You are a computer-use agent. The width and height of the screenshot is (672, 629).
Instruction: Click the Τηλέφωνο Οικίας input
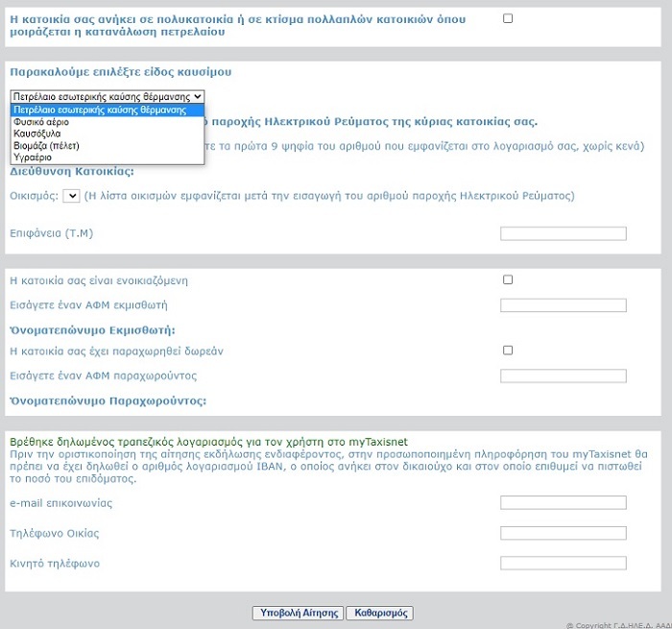[564, 533]
